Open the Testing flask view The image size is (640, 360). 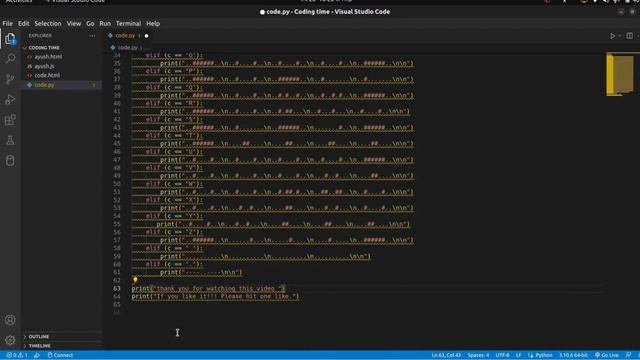point(10,140)
